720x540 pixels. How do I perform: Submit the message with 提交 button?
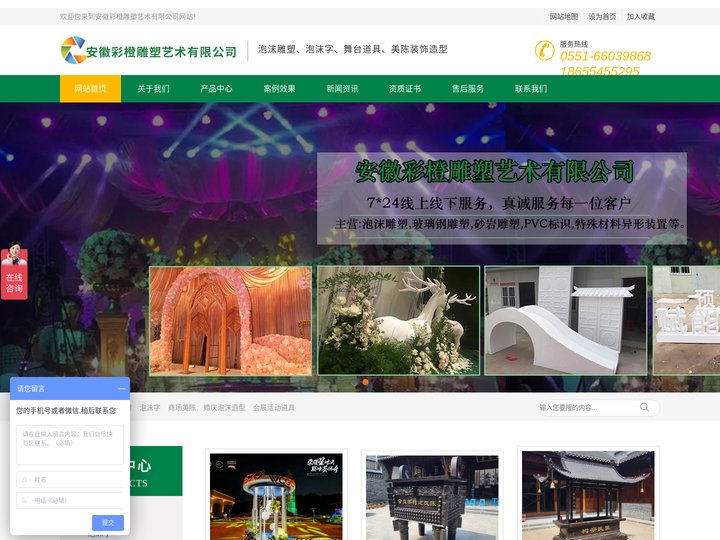click(x=108, y=523)
